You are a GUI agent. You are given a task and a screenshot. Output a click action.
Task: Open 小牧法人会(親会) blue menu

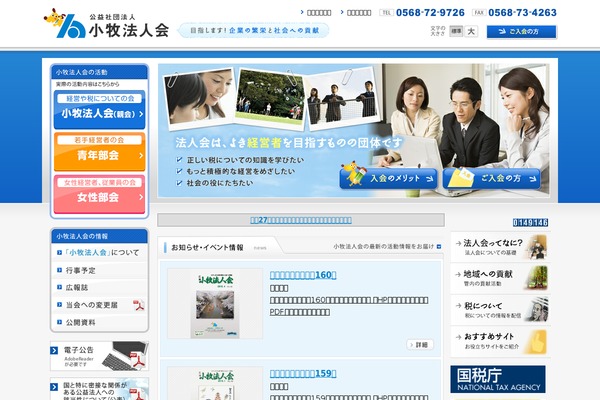pyautogui.click(x=99, y=109)
